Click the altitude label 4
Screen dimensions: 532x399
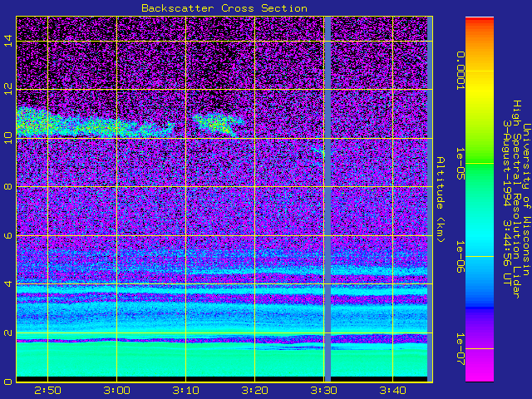point(8,284)
